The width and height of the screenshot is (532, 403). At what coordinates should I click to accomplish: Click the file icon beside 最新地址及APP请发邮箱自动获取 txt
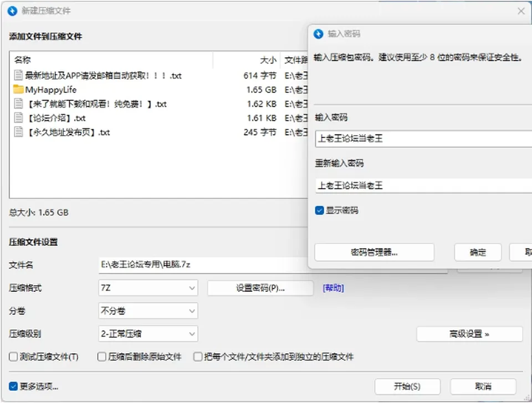[x=18, y=75]
